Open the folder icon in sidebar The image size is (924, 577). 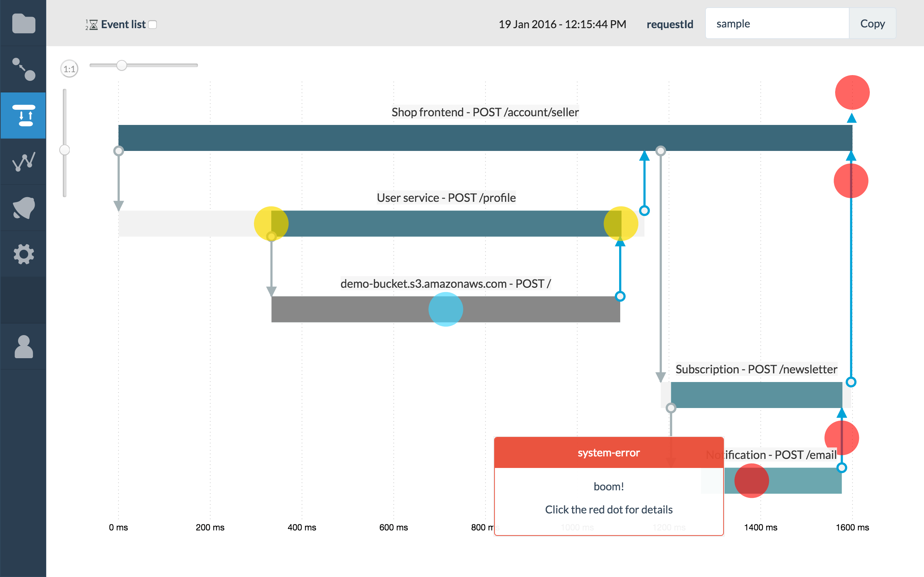coord(24,24)
